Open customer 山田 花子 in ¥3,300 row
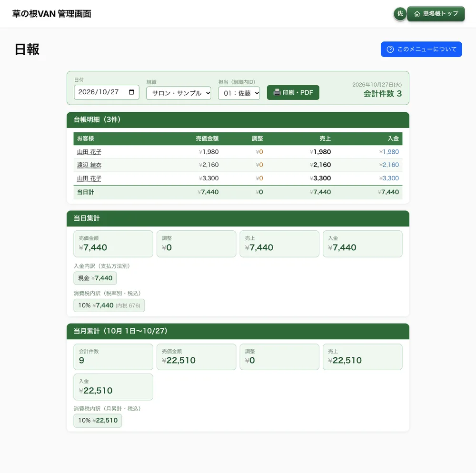 [x=89, y=178]
